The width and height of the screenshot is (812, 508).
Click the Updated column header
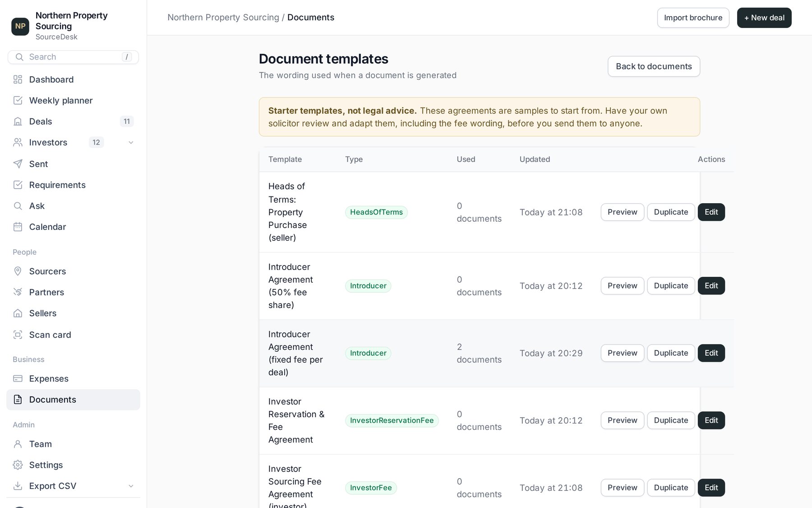point(535,159)
